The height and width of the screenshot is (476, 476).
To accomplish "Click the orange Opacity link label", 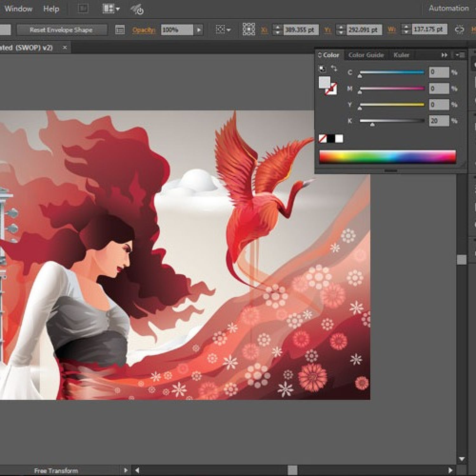I will pos(144,30).
